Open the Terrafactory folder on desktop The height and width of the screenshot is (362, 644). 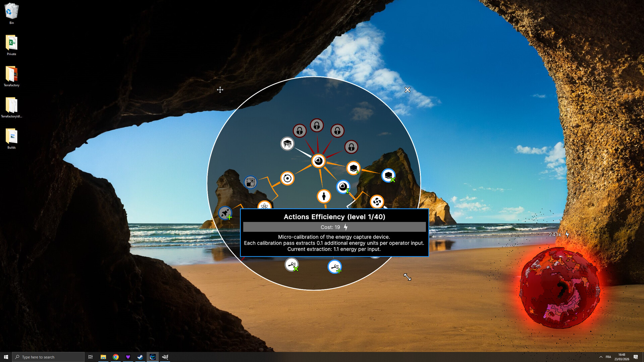(11, 76)
